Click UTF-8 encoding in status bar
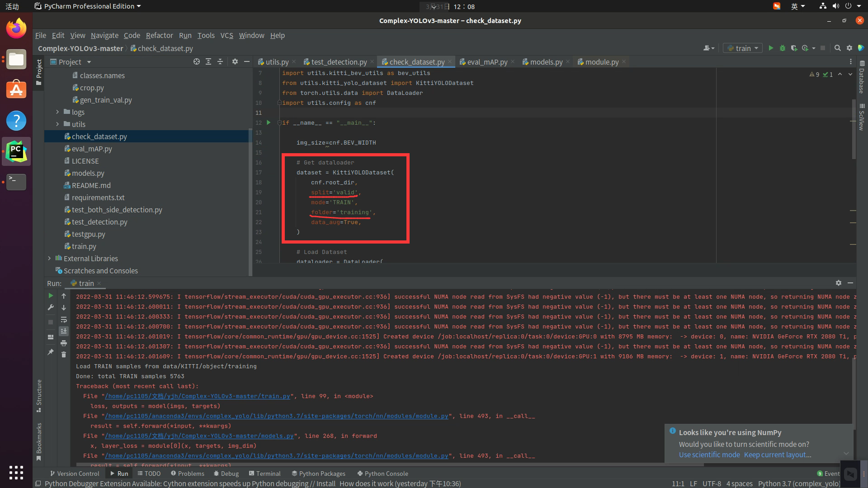Viewport: 868px width, 488px height. 712,483
